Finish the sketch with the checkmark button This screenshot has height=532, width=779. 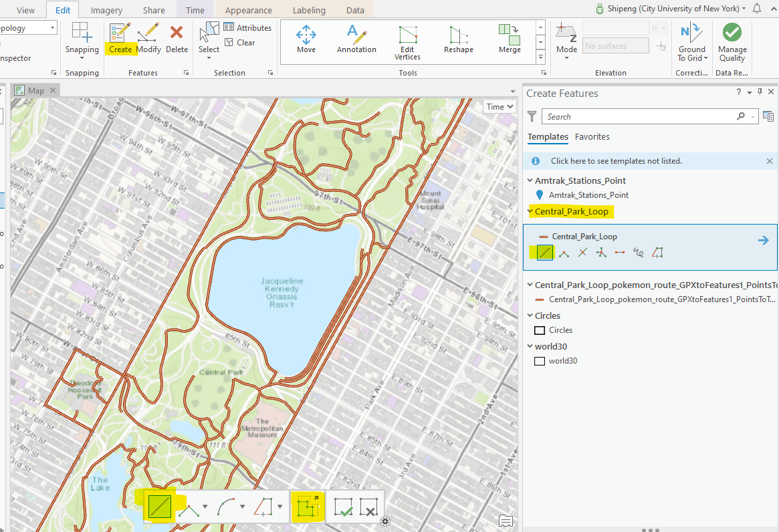[x=344, y=508]
